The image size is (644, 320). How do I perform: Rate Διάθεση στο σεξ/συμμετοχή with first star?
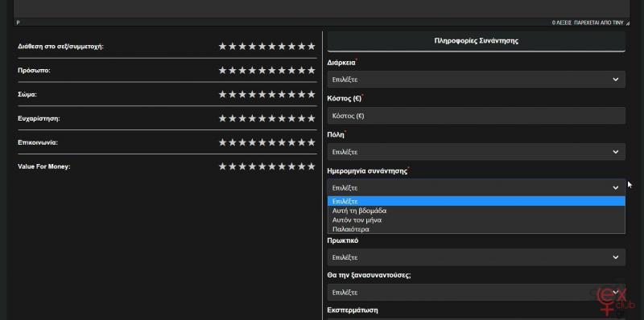pyautogui.click(x=223, y=46)
